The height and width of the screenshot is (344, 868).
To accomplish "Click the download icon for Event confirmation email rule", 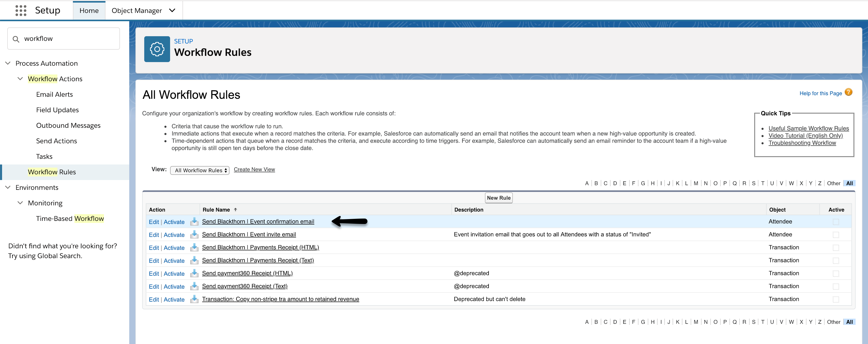I will click(x=194, y=222).
